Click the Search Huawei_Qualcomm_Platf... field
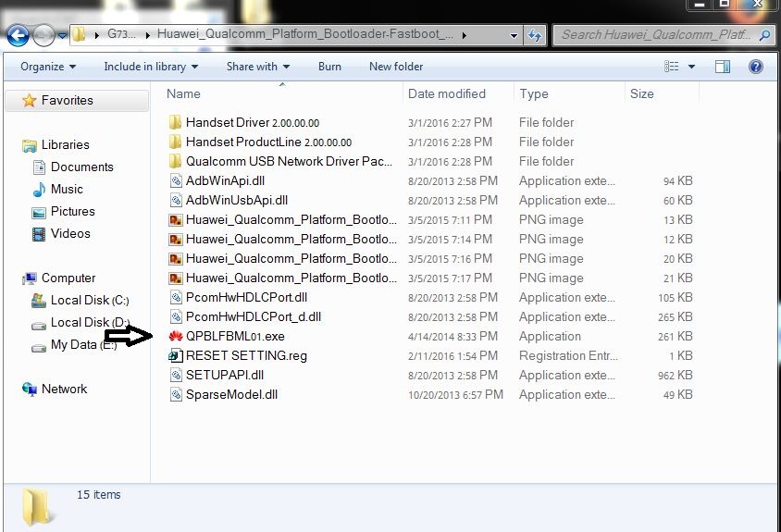Image resolution: width=781 pixels, height=532 pixels. pyautogui.click(x=663, y=35)
